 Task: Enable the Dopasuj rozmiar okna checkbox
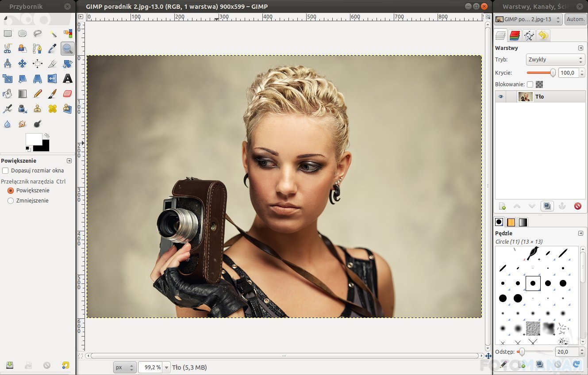tap(5, 171)
